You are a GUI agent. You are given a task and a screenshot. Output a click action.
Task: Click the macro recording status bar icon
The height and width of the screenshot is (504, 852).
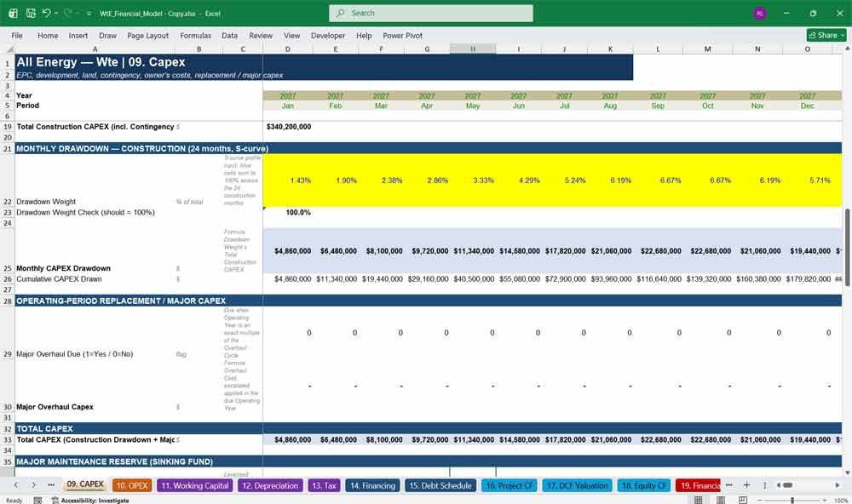37,501
